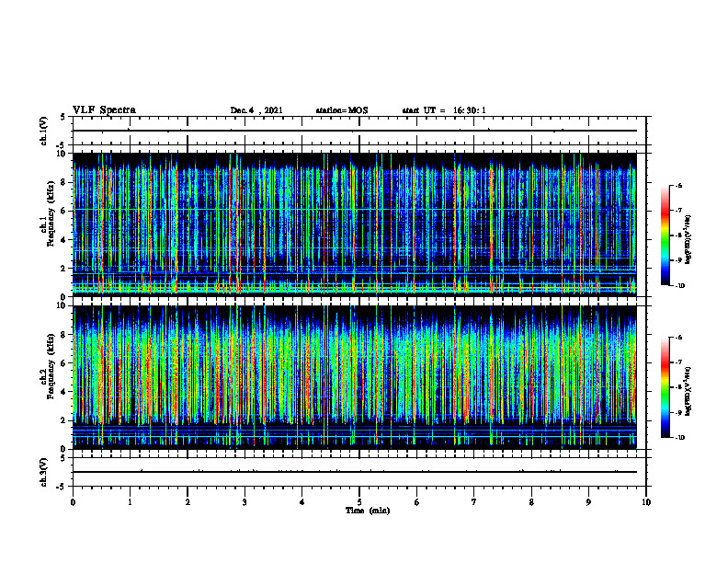Screen dimensions: 728x563
Task: Click the "-6" label on upper color bar
Action: (678, 185)
